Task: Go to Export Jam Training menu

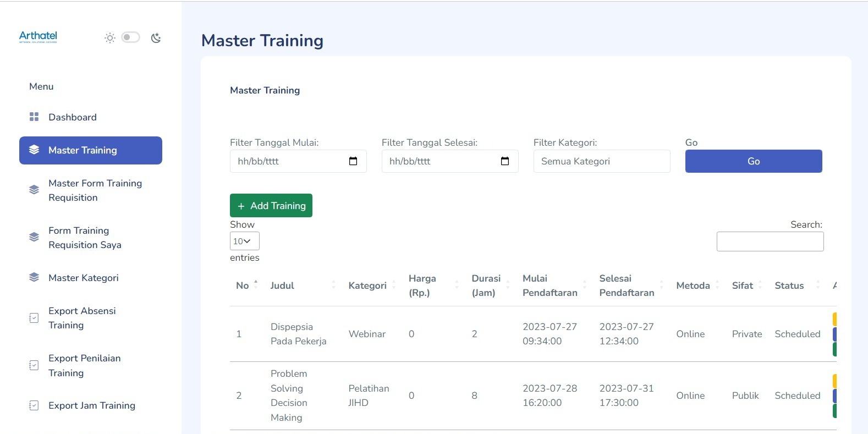Action: pyautogui.click(x=91, y=405)
